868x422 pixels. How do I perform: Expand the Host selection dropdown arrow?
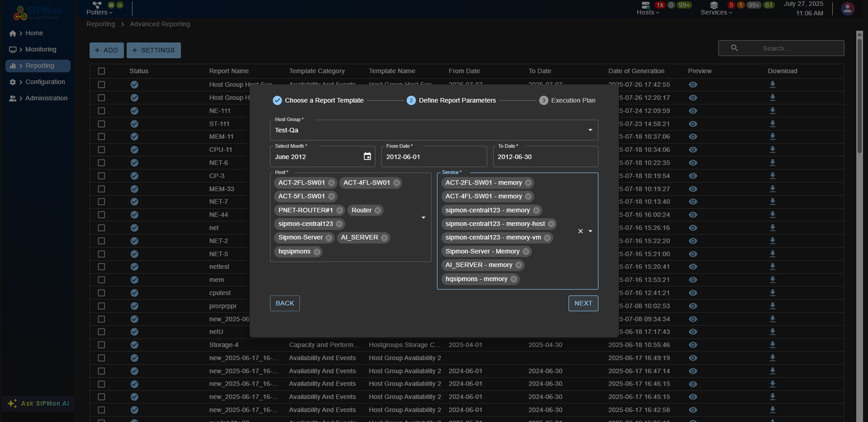pos(423,217)
